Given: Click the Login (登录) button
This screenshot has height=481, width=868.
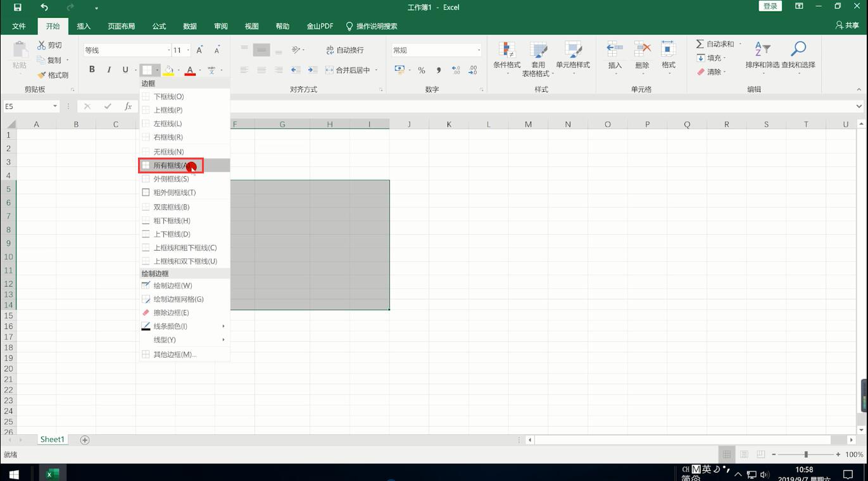Looking at the screenshot, I should [770, 6].
